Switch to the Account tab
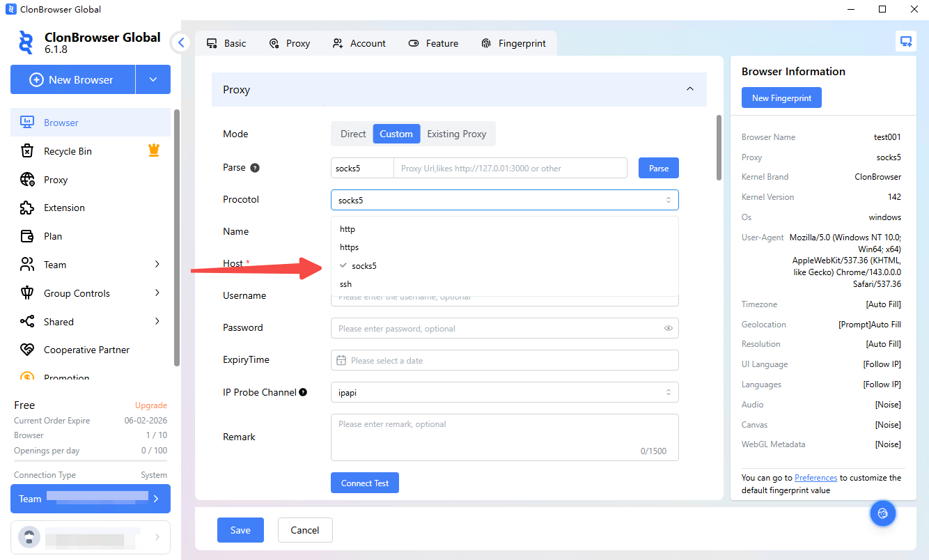The height and width of the screenshot is (560, 929). click(x=359, y=43)
